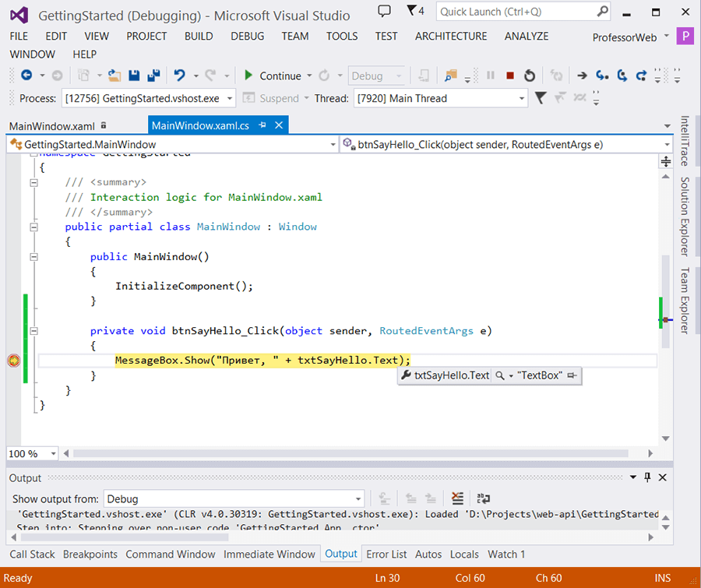This screenshot has width=701, height=588.
Task: Switch to Breakpoints tab
Action: click(90, 554)
